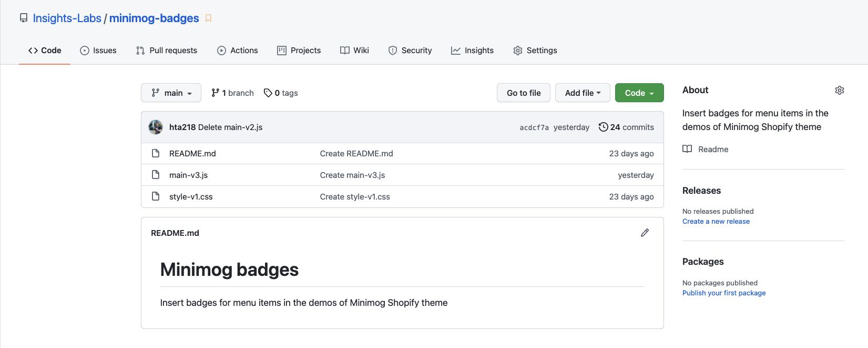868x348 pixels.
Task: Switch to the Wiki tab
Action: pos(355,51)
